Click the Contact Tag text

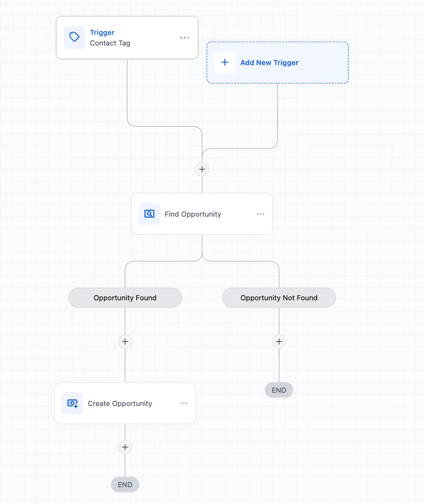(110, 43)
